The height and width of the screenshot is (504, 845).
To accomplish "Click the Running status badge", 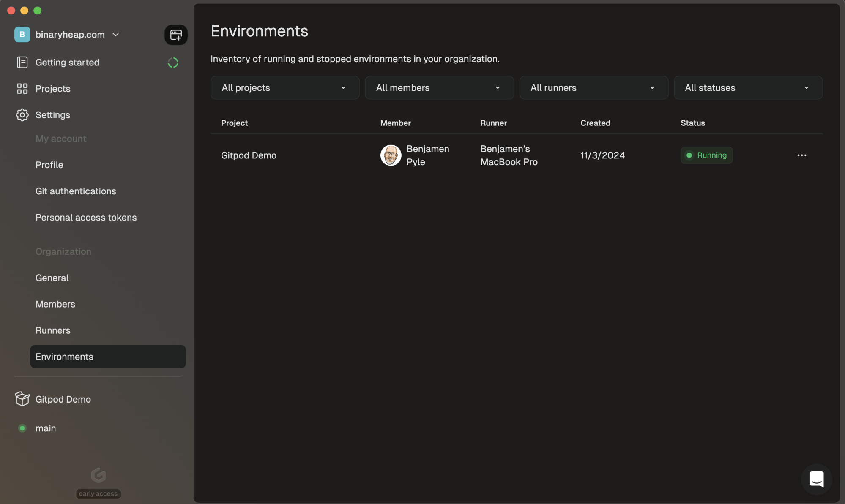I will (706, 155).
